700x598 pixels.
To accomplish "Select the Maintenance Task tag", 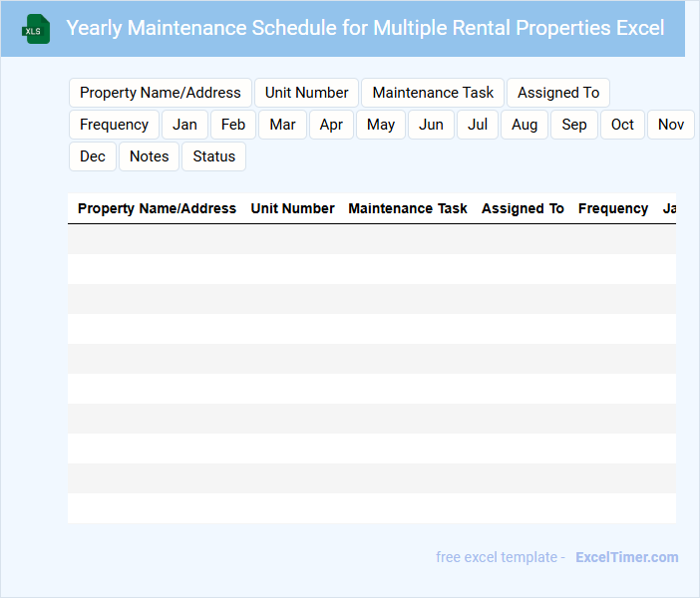I will click(433, 93).
